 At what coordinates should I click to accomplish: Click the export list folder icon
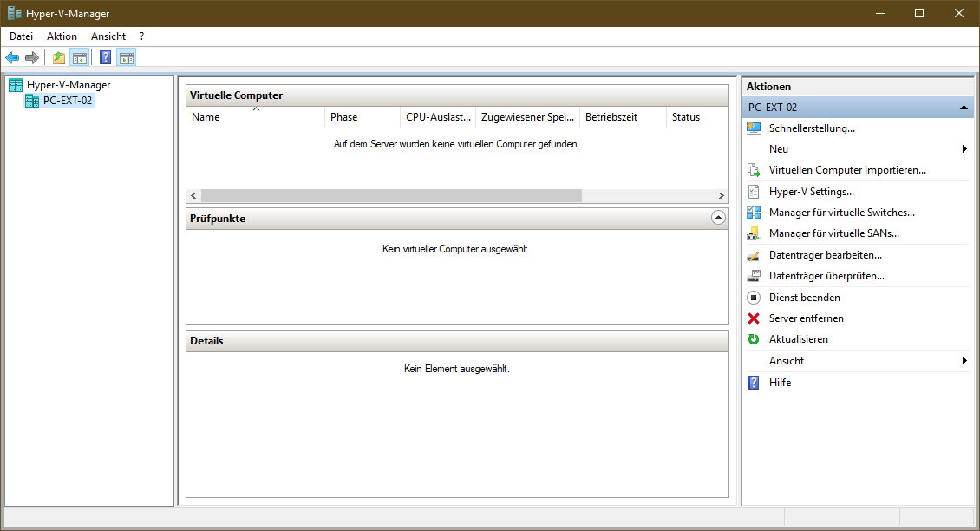(57, 57)
